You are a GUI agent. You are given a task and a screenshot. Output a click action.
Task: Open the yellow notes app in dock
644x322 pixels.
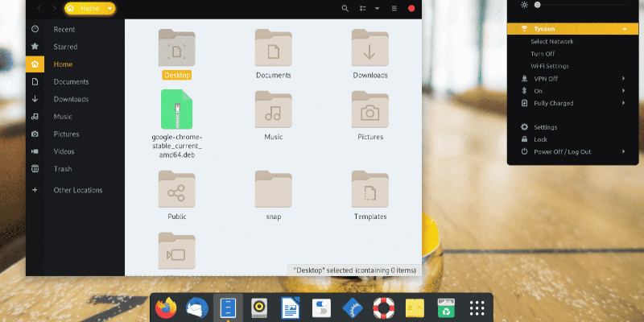(x=415, y=308)
